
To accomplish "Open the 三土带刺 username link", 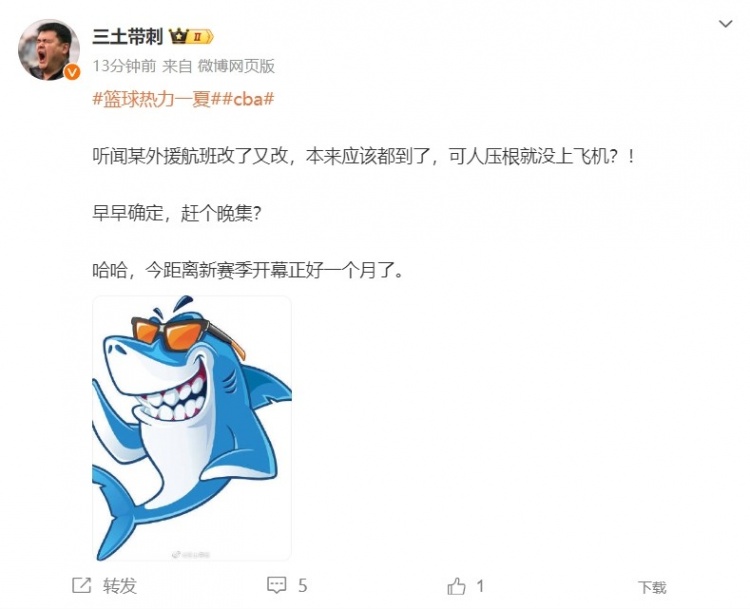I will click(128, 36).
